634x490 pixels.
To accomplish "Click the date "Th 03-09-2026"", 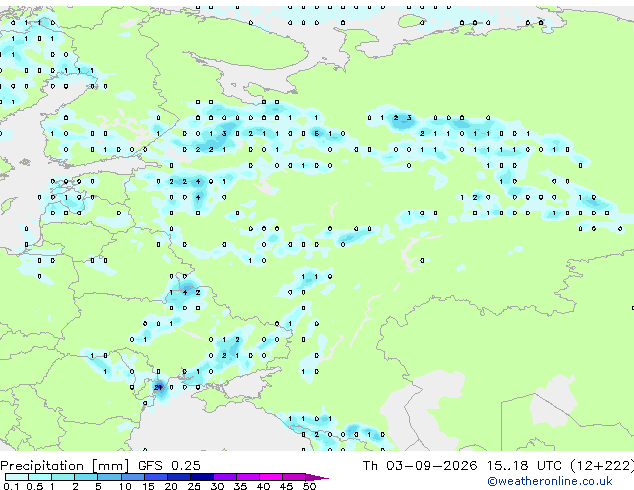I will point(420,466).
